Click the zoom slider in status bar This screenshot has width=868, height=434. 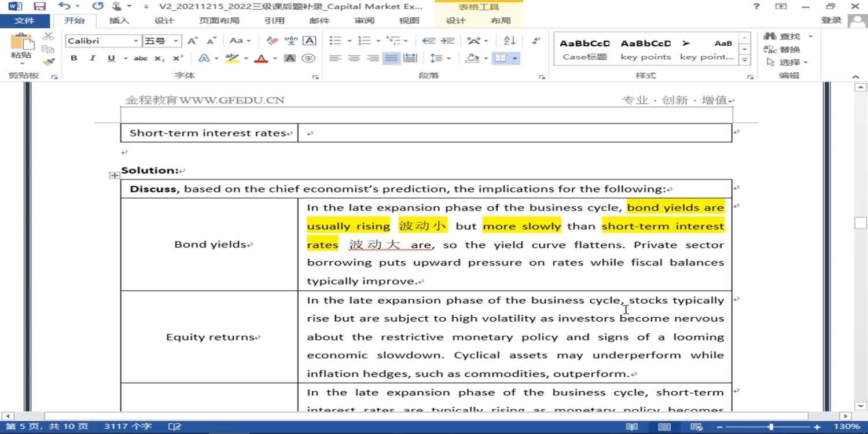771,427
